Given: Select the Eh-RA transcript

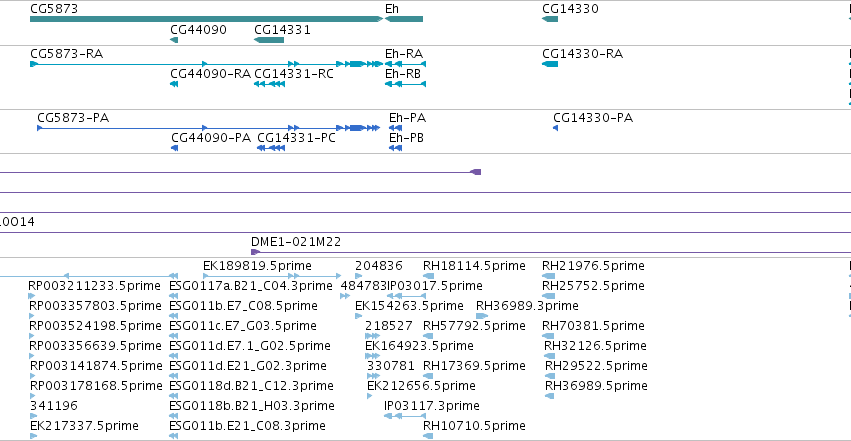Looking at the screenshot, I should 405,64.
